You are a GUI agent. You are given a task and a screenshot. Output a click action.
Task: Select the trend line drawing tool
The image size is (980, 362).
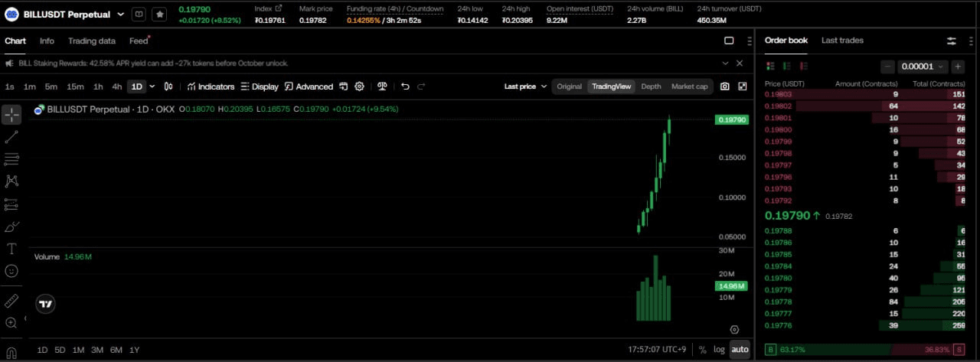pos(11,138)
